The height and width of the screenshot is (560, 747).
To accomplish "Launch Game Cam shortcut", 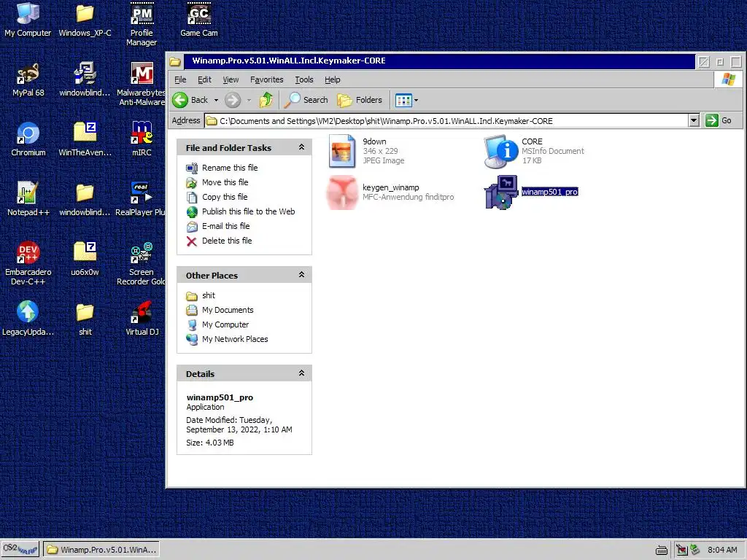I will pos(198,19).
